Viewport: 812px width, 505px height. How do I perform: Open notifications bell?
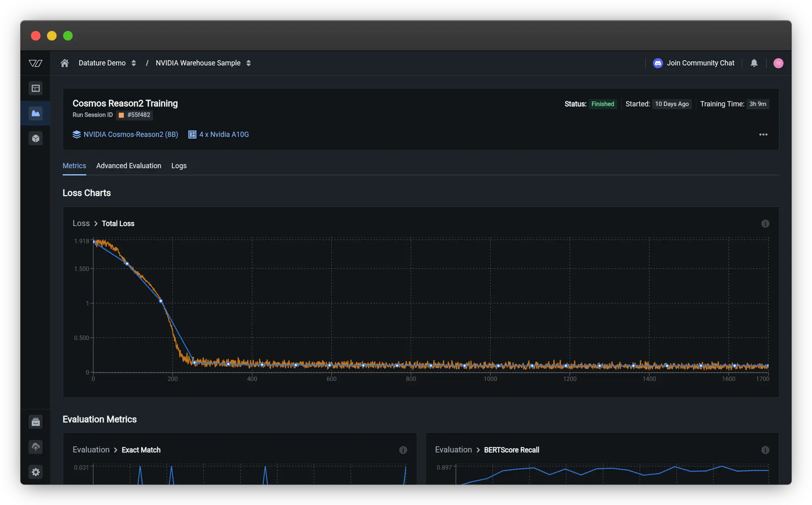(x=754, y=63)
